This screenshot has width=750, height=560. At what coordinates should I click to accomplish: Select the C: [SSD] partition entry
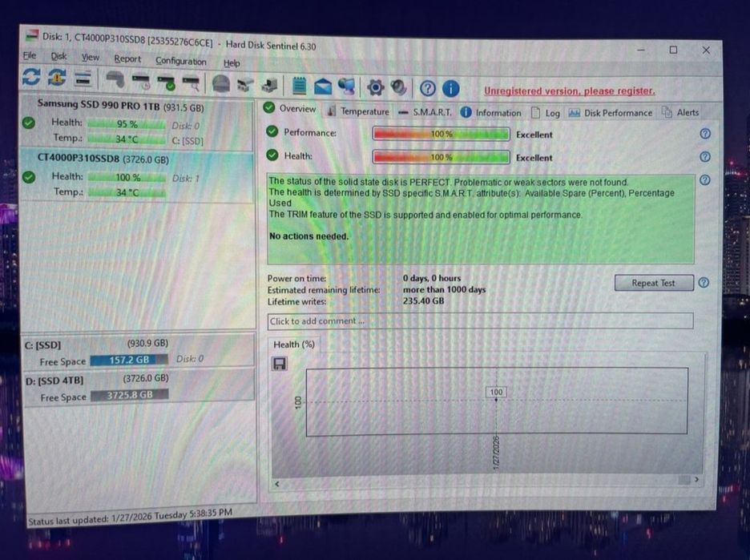(x=139, y=352)
